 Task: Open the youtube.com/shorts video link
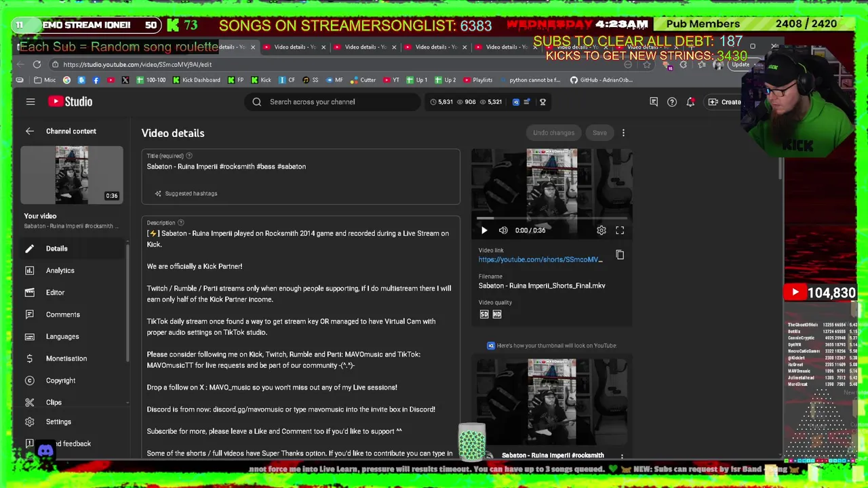click(x=540, y=260)
